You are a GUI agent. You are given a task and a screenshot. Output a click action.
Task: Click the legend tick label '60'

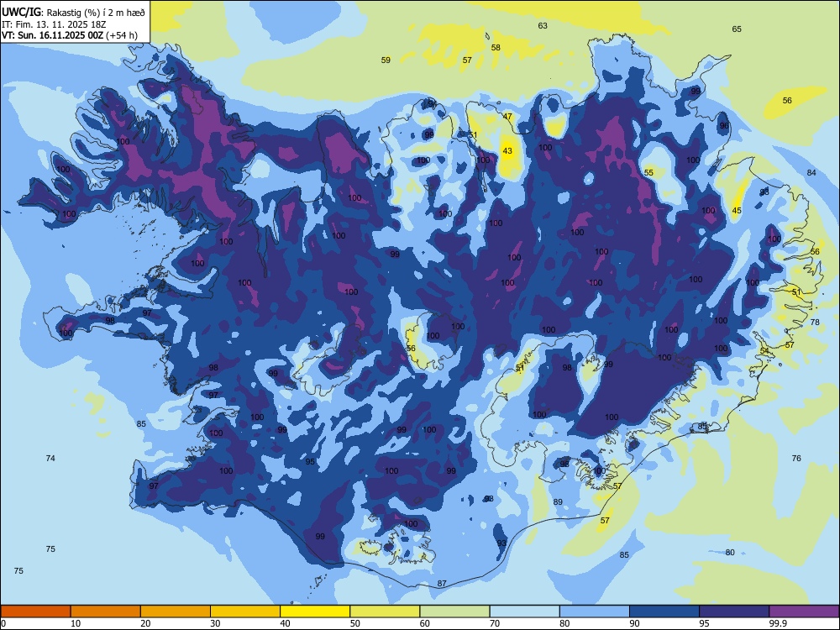tap(425, 623)
